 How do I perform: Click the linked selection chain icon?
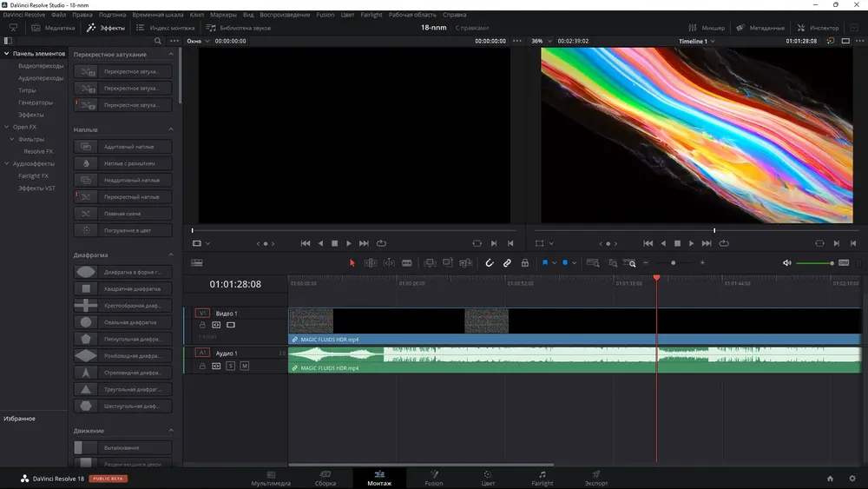coord(507,262)
